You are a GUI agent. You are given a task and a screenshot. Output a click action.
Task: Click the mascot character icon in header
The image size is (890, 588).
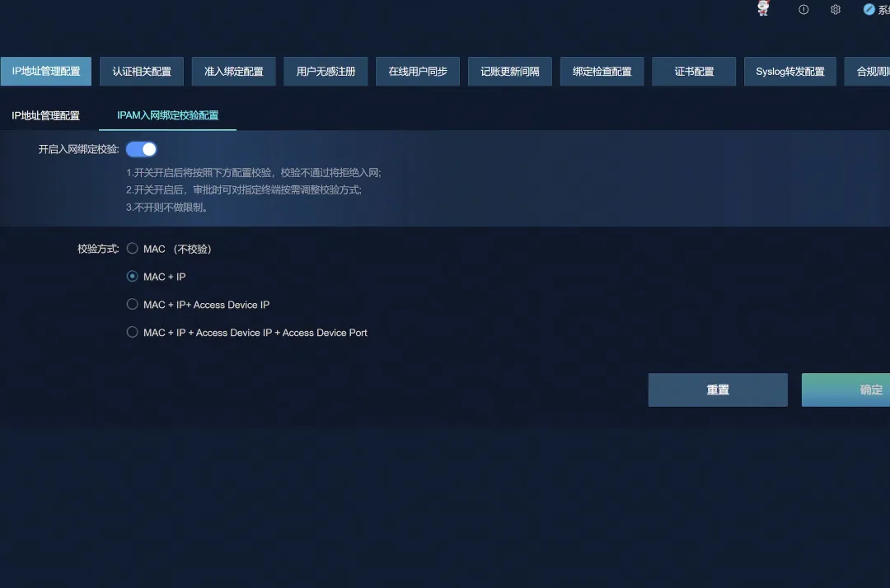(x=763, y=9)
